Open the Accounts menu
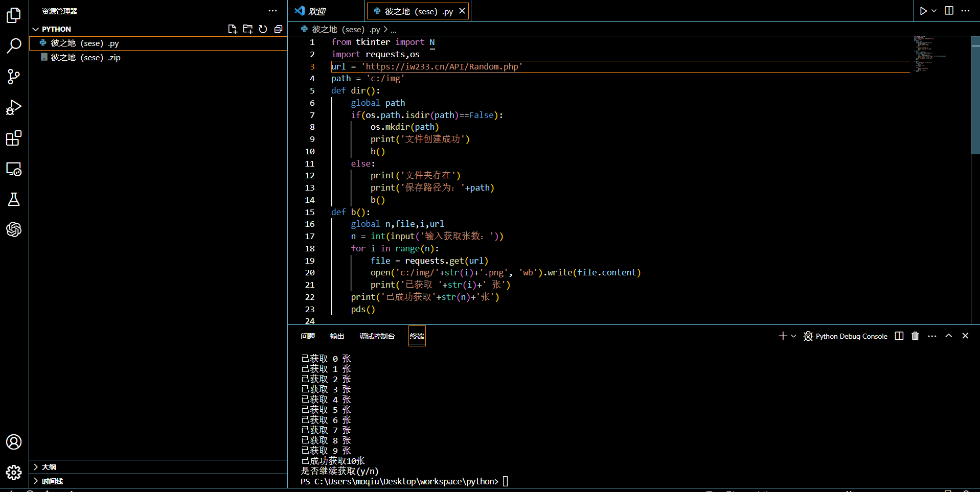980x492 pixels. coord(14,442)
